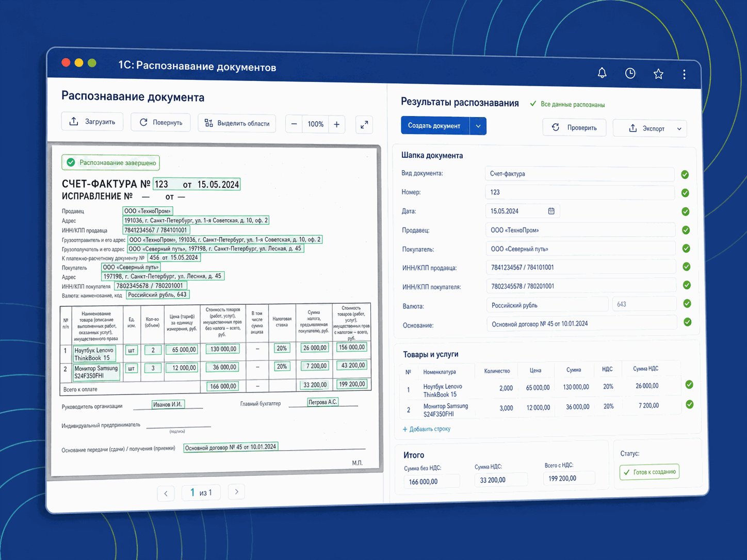
Task: Click highlighted invoice number 123 on scan
Action: [x=161, y=184]
